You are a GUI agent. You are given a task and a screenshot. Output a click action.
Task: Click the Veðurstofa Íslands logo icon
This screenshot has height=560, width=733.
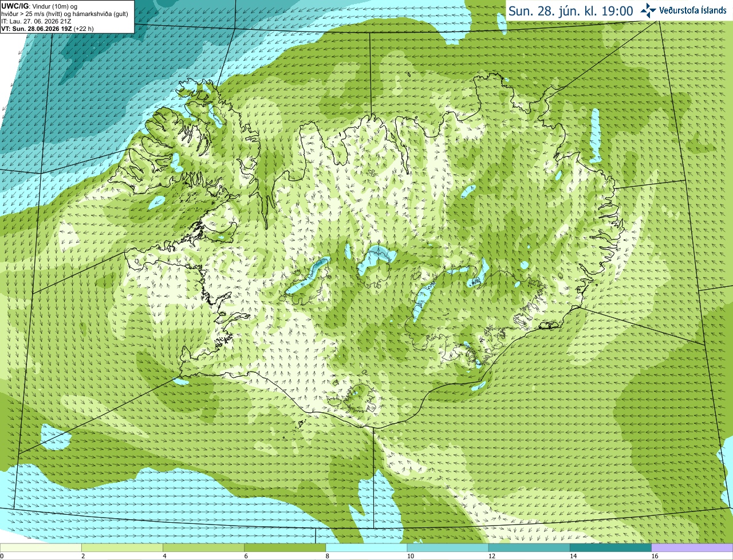(x=649, y=10)
